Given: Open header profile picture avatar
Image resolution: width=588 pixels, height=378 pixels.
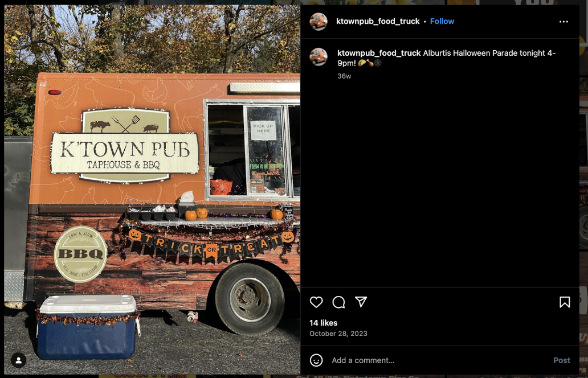Looking at the screenshot, I should (318, 22).
